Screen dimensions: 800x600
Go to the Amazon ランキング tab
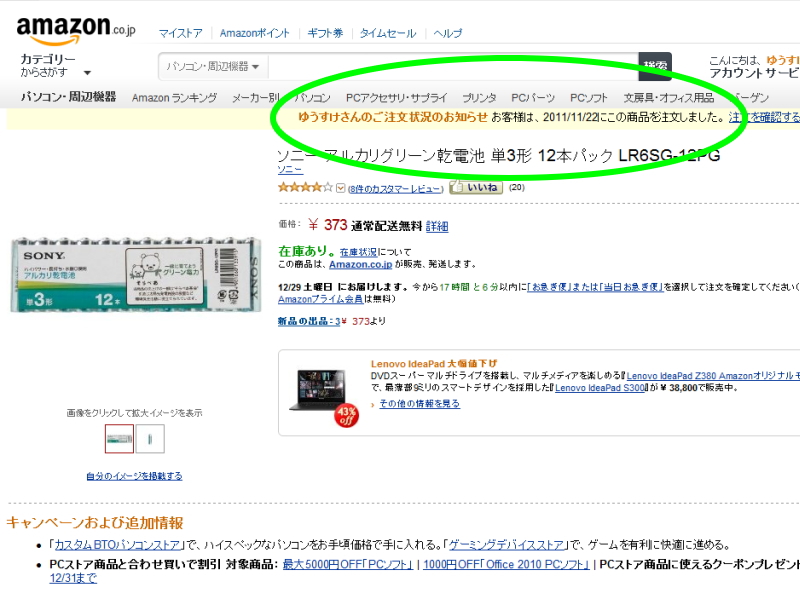(x=174, y=98)
